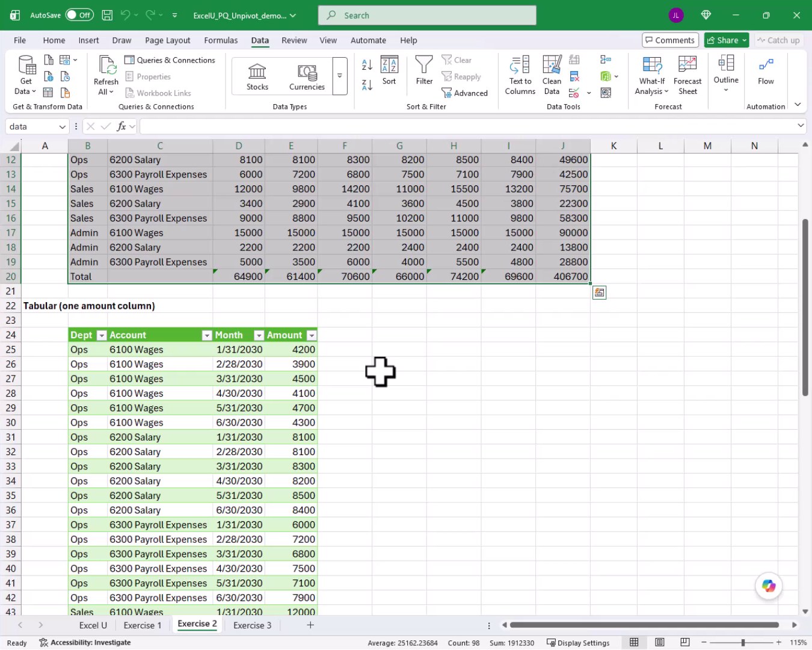812x650 pixels.
Task: Switch to the Exercise 3 sheet tab
Action: click(252, 625)
